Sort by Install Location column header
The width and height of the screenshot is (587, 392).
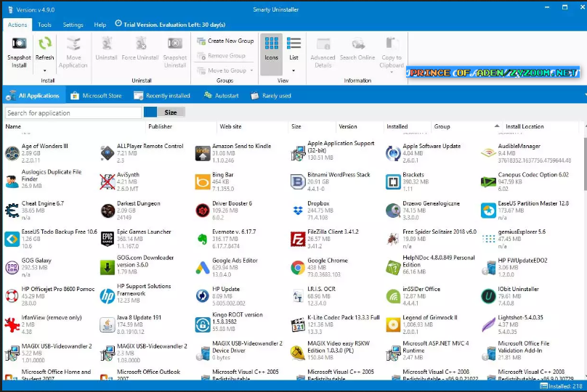525,126
